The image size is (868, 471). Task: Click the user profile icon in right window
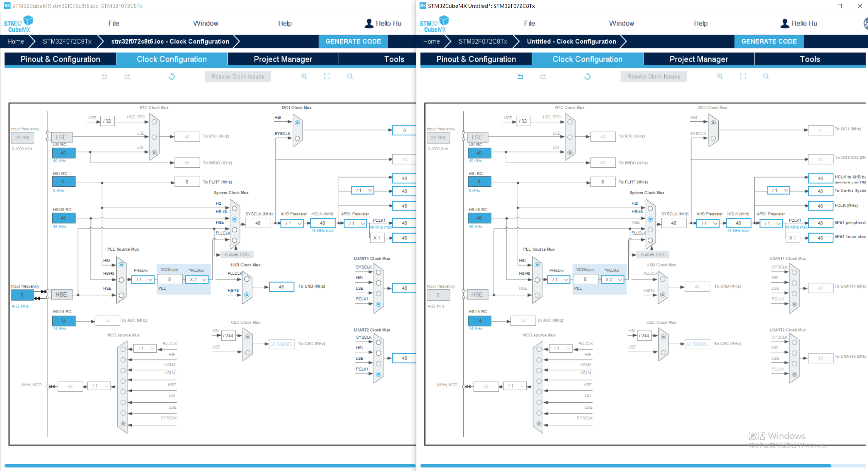coord(785,23)
